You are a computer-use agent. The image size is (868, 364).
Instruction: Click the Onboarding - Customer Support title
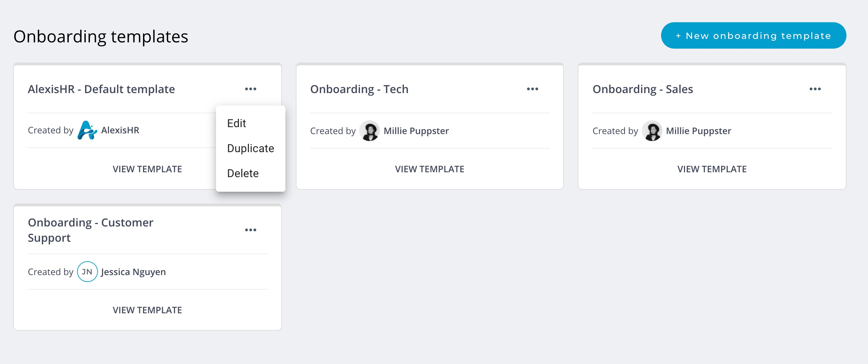[x=91, y=230]
